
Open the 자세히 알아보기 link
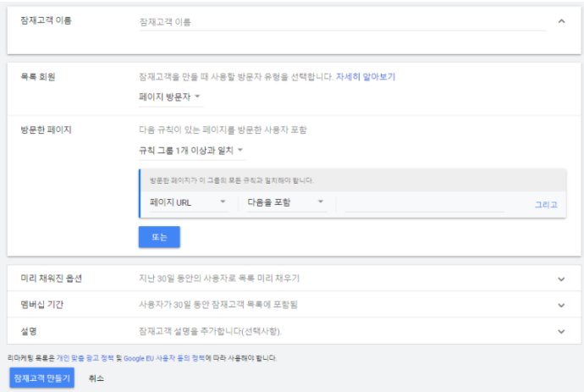tap(366, 77)
